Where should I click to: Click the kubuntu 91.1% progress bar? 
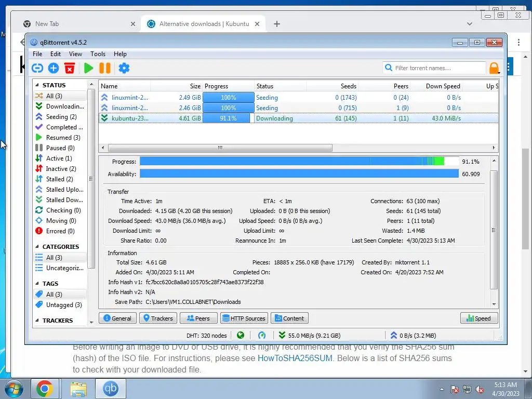tap(229, 118)
